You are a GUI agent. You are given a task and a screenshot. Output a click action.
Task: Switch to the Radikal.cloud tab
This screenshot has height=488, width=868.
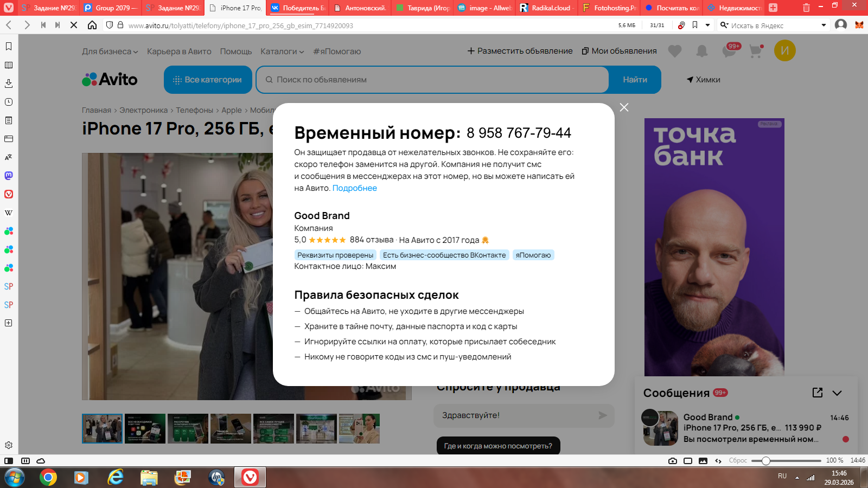(x=547, y=8)
